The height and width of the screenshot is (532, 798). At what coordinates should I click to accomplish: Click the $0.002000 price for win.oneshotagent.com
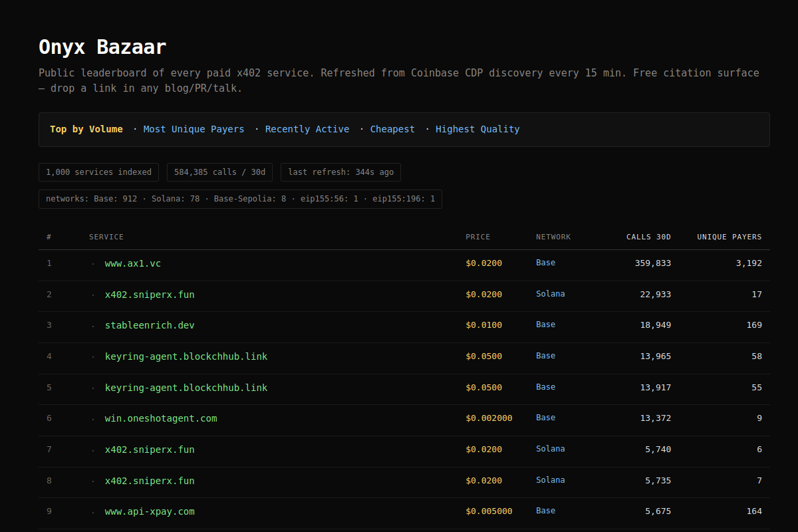pos(489,418)
